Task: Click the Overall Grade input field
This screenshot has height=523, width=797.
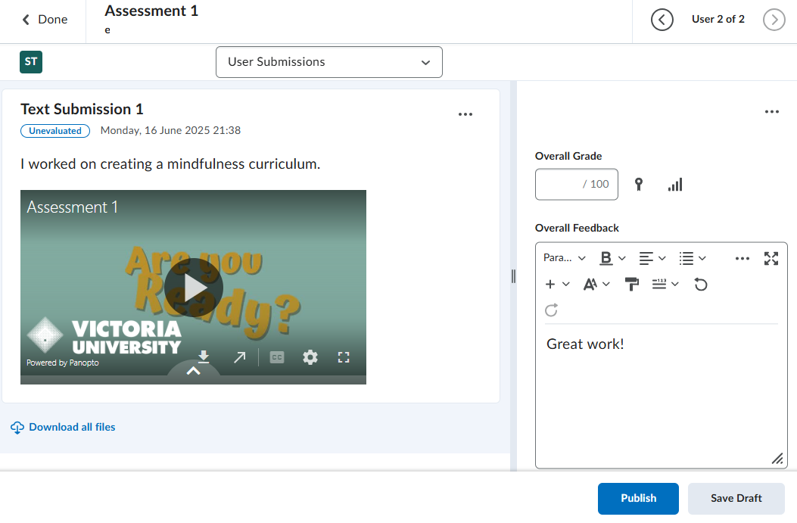Action: 576,184
